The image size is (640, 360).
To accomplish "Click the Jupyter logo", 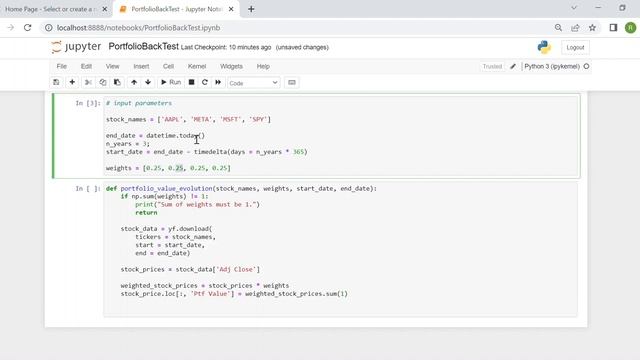I will click(x=76, y=47).
